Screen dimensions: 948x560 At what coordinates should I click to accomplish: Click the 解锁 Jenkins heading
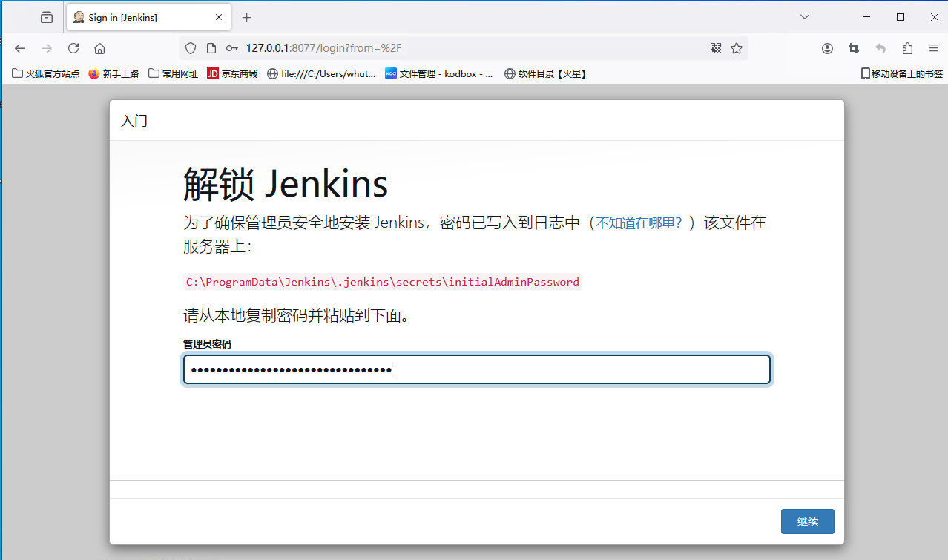[286, 183]
